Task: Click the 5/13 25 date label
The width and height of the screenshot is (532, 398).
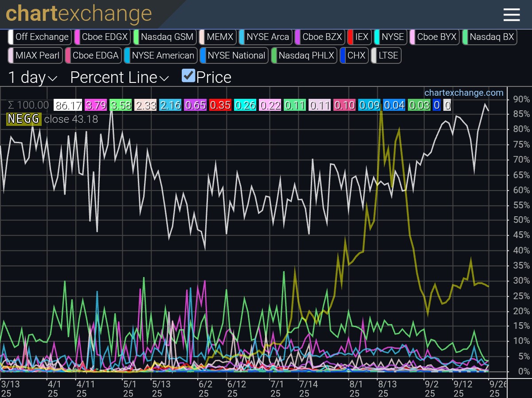Action: [x=161, y=388]
